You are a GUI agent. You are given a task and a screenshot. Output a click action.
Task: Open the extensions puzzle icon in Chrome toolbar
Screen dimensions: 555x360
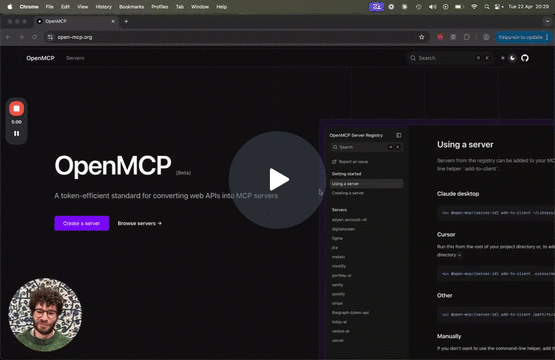pyautogui.click(x=467, y=37)
